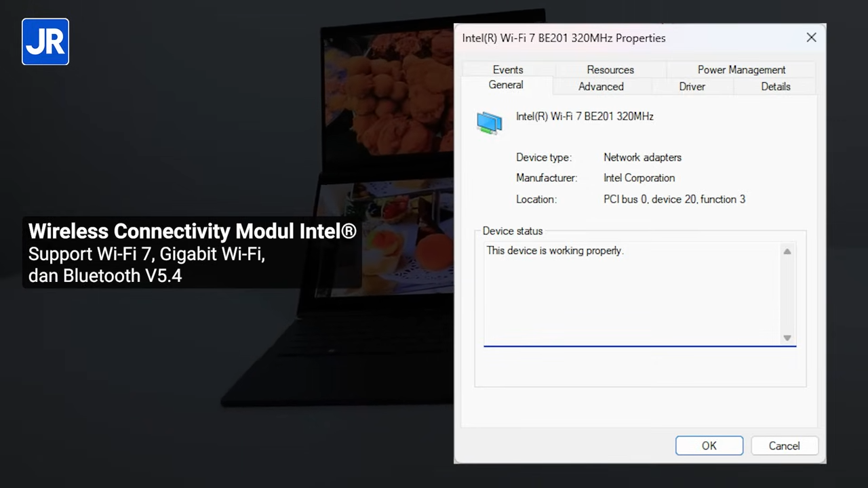Select the device name Intel Wi-Fi 7 BE201
868x488 pixels.
point(585,116)
